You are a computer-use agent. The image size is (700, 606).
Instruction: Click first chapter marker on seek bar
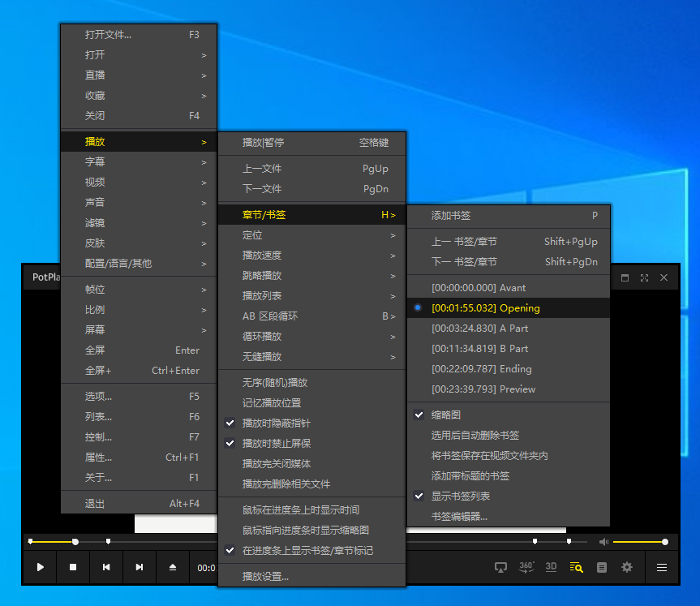(30, 542)
